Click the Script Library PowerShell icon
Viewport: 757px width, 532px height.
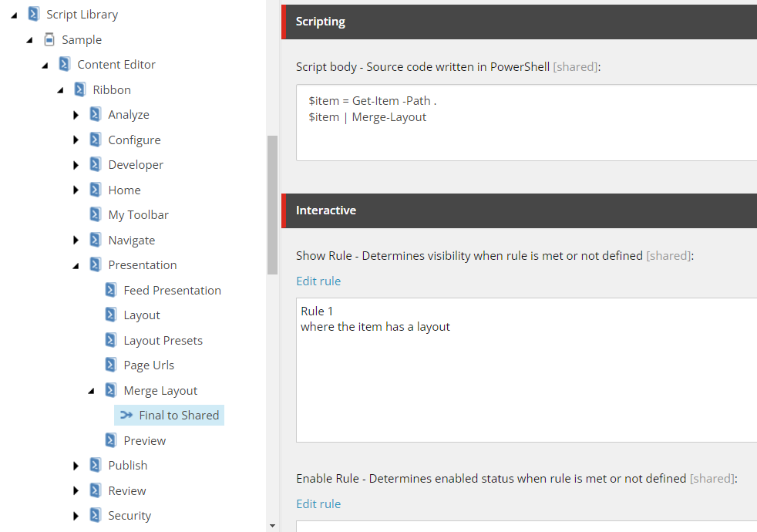(33, 14)
